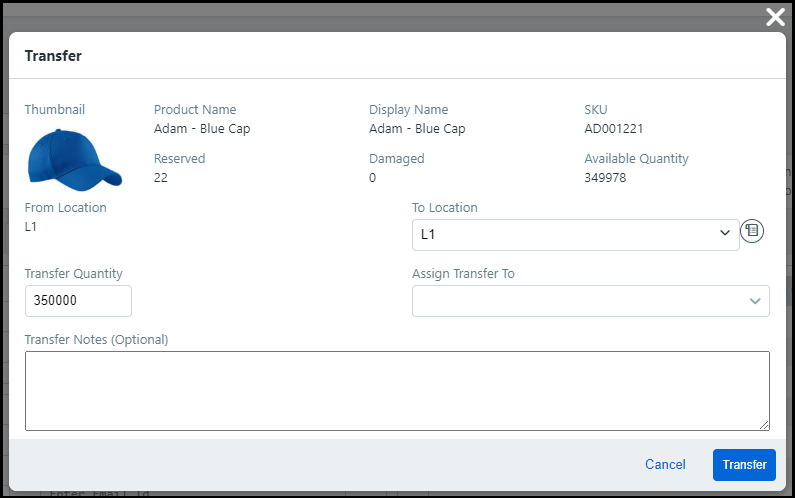Focus the Transfer Quantity input field
Viewport: 795px width, 498px height.
click(x=78, y=301)
